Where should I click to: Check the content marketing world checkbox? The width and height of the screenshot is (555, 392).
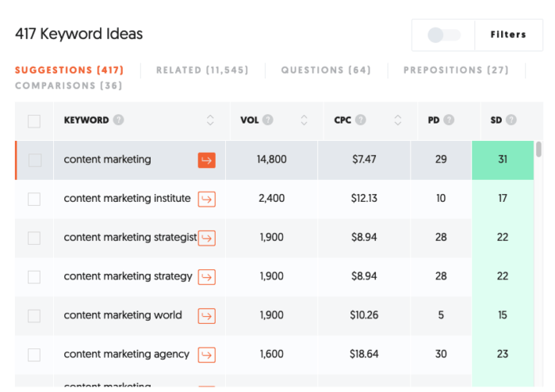tap(34, 316)
